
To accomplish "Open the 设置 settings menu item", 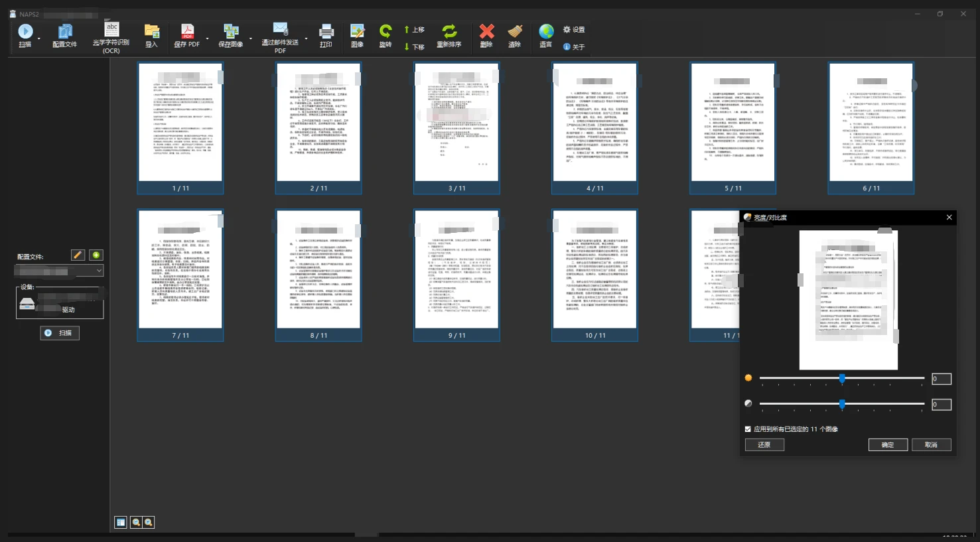I will click(574, 30).
